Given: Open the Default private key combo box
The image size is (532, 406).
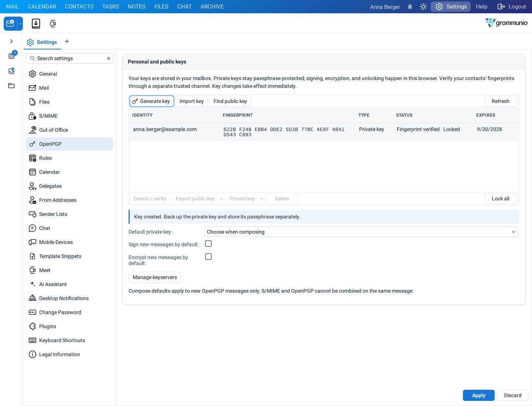Looking at the screenshot, I should [x=361, y=232].
